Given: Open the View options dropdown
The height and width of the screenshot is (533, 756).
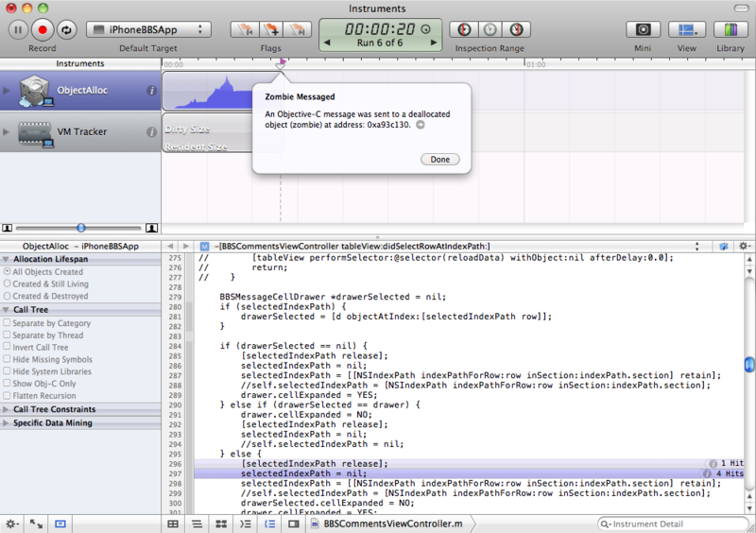Looking at the screenshot, I should click(x=687, y=29).
